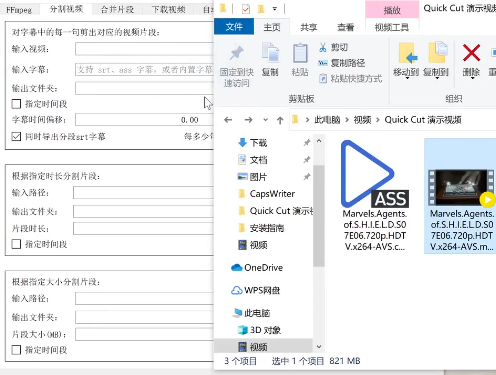
Task: Open Quick Access Toolbar customize dropdown
Action: tap(275, 9)
